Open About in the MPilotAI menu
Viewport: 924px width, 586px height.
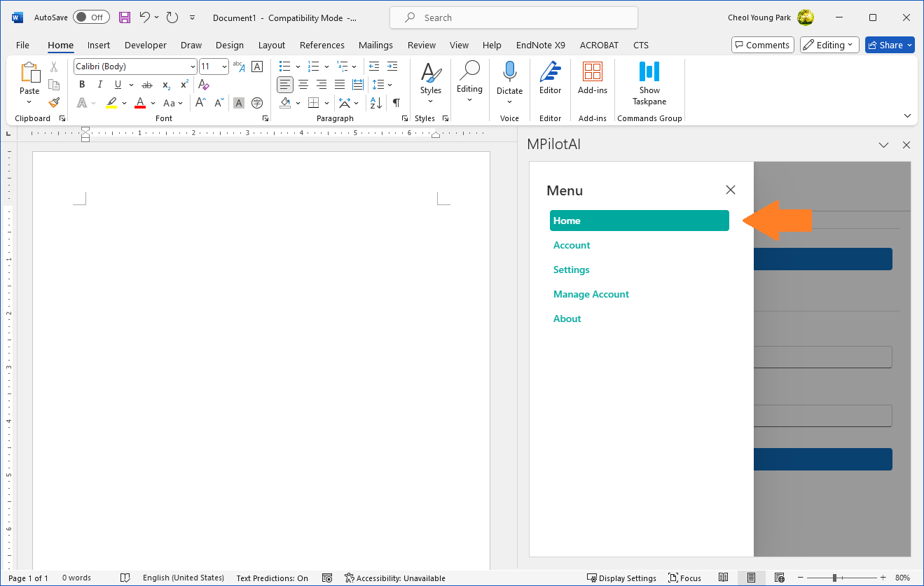pyautogui.click(x=567, y=319)
